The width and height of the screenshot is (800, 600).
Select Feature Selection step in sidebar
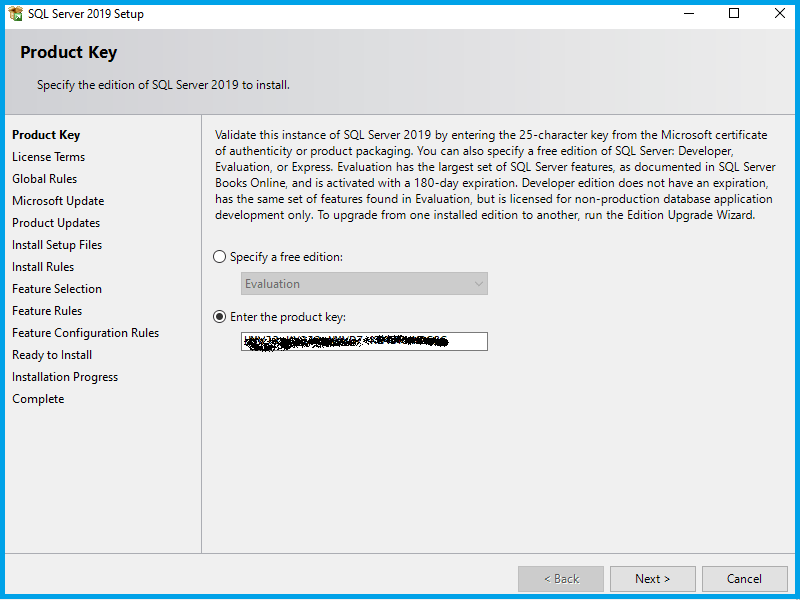57,289
